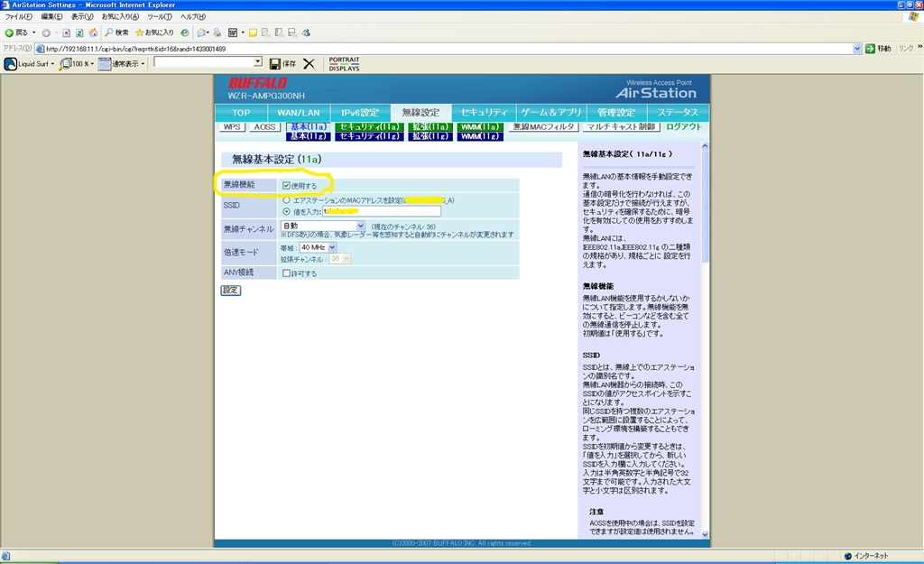The image size is (924, 564).
Task: Open the 通常表示 dropdown arrow
Action: 143,64
